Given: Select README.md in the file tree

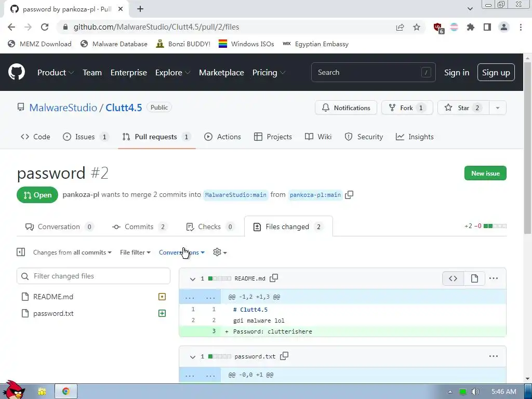Looking at the screenshot, I should 94,297.
